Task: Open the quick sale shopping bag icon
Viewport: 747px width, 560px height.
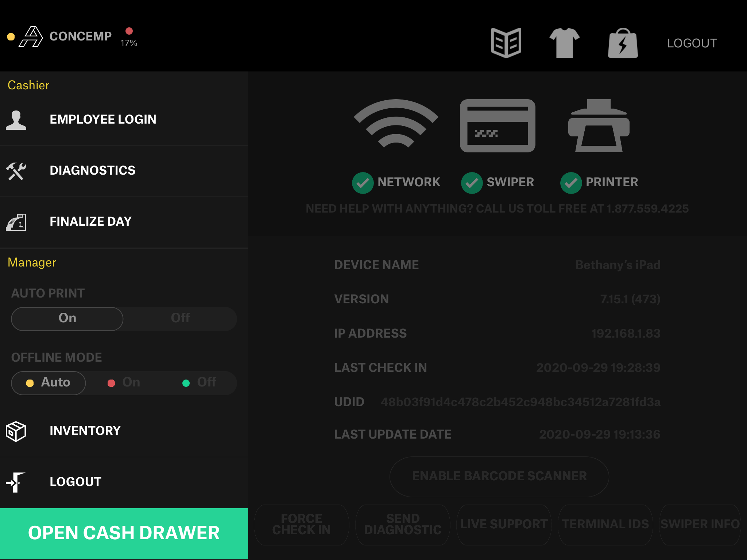Action: 623,43
